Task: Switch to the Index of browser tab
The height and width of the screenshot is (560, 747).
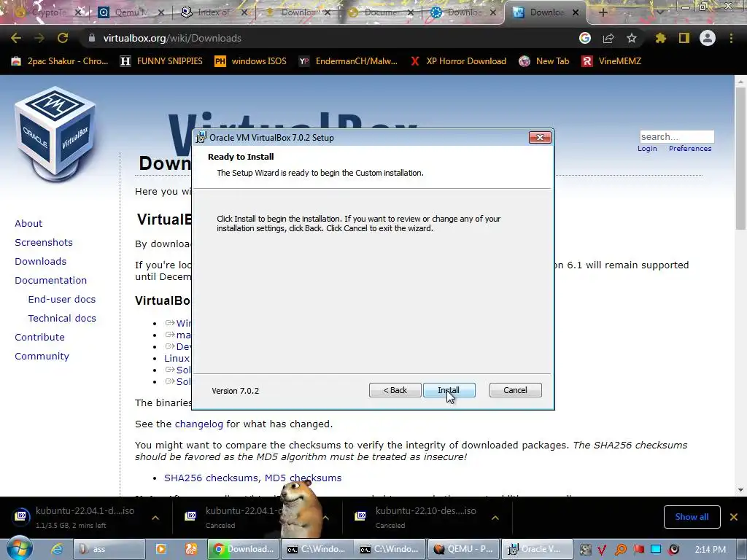Action: (x=213, y=12)
